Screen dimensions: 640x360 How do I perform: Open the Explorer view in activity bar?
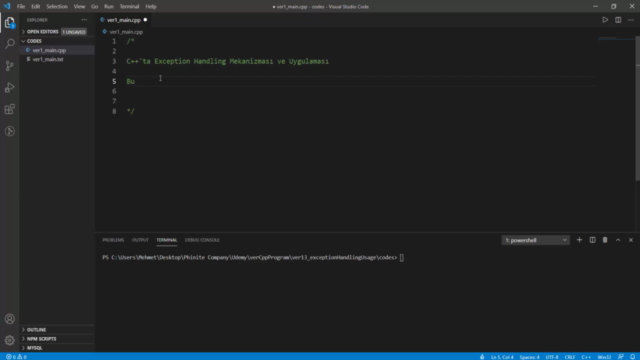click(x=10, y=22)
